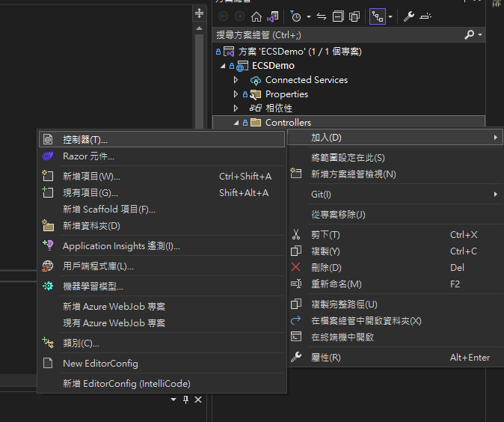
Task: Open the Git(I) submenu
Action: coord(395,195)
